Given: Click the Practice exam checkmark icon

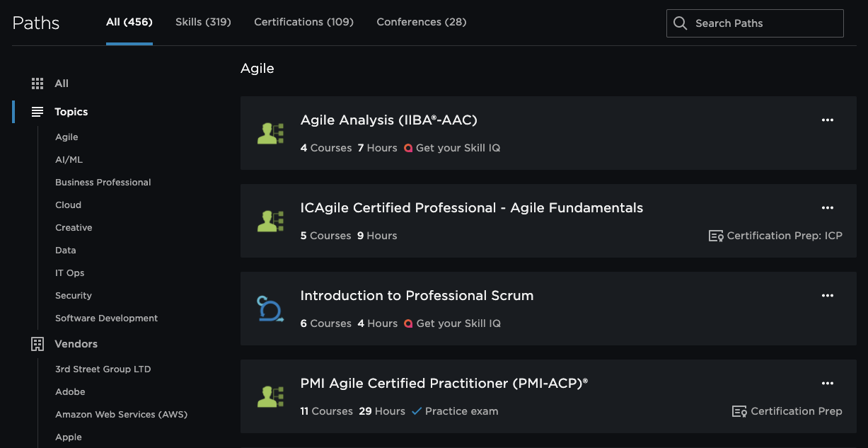Looking at the screenshot, I should (x=417, y=411).
